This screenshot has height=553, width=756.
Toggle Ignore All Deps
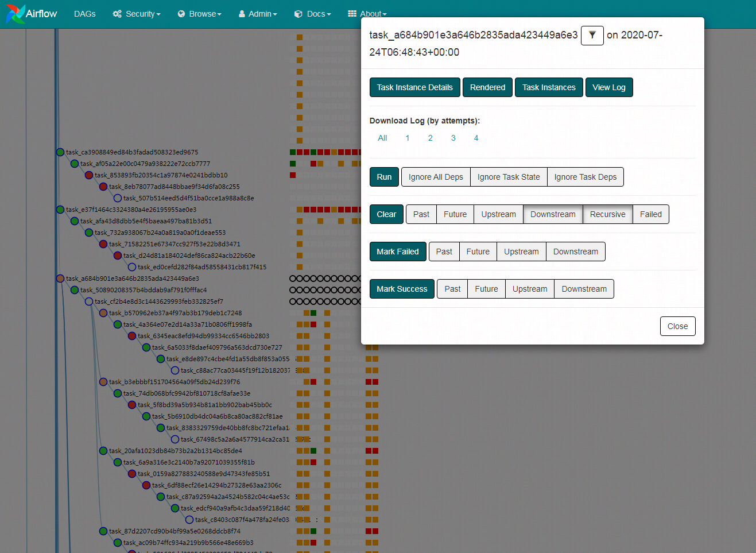tap(436, 177)
